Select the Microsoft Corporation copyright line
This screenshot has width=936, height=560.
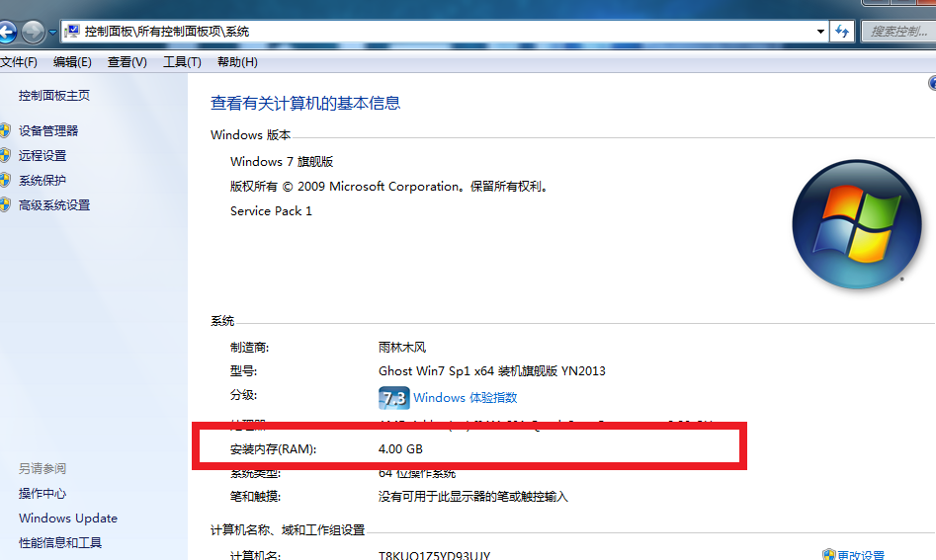(x=389, y=187)
